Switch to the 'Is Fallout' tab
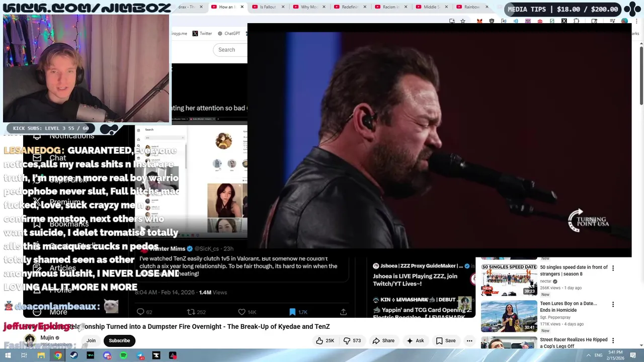This screenshot has width=644, height=362. (268, 7)
